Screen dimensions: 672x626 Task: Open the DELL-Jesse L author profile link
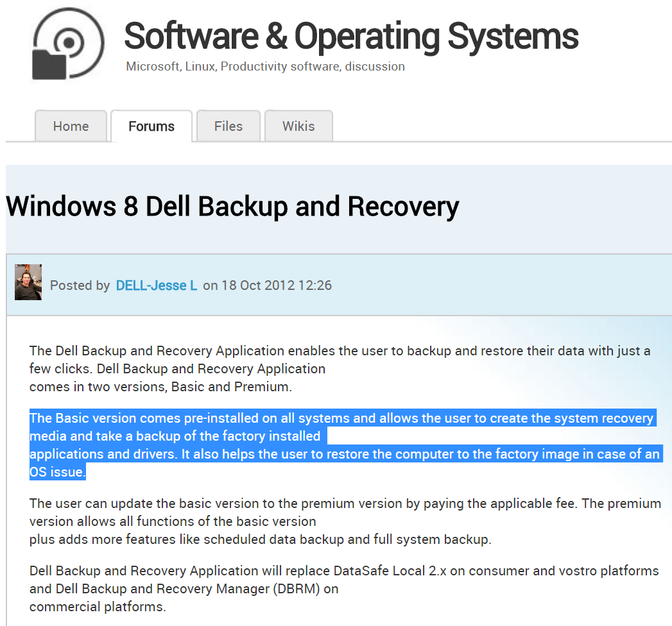click(156, 285)
